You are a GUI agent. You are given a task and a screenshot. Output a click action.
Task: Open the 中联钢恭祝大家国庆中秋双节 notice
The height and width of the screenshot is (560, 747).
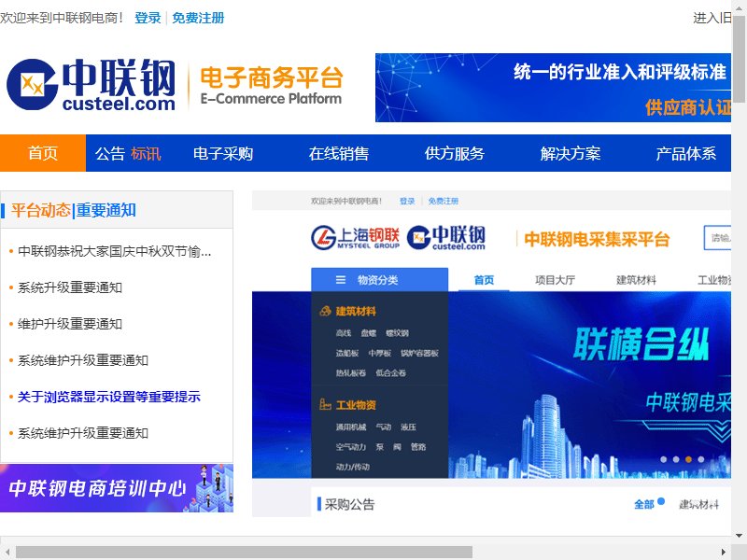click(114, 251)
